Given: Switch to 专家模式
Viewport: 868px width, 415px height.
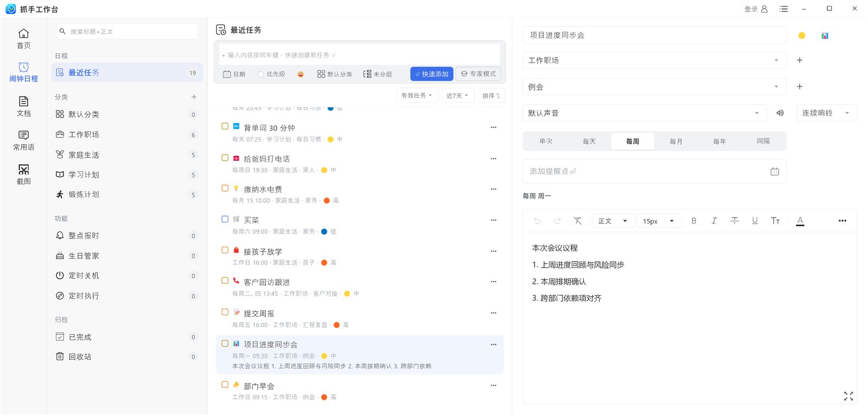Looking at the screenshot, I should coord(478,74).
